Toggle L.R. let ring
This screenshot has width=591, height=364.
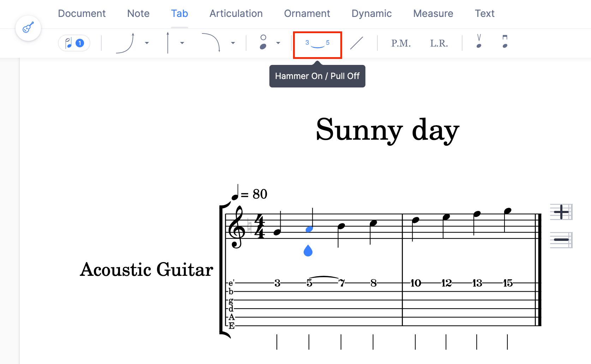point(439,43)
